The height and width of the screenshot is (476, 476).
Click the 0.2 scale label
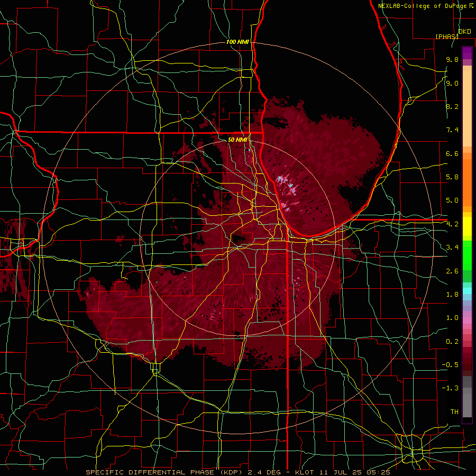point(452,342)
